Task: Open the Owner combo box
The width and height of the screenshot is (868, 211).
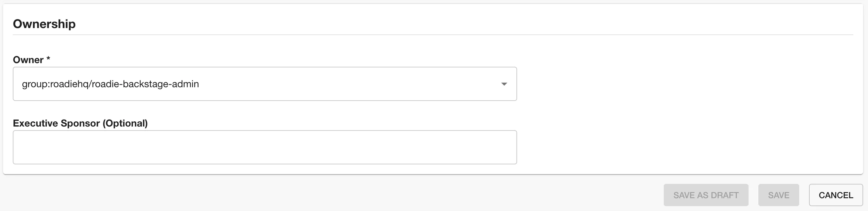Action: (x=264, y=84)
